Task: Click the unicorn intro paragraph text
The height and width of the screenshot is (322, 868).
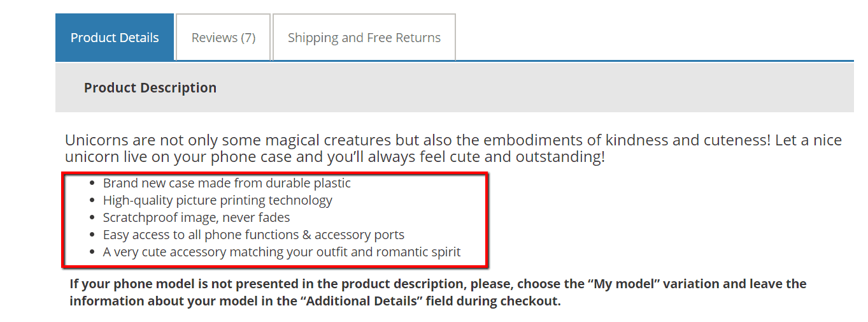Action: tap(452, 148)
